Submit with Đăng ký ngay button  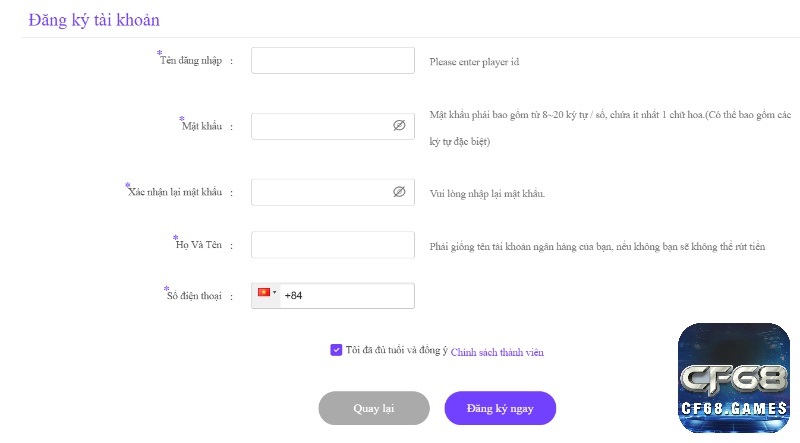click(x=500, y=408)
